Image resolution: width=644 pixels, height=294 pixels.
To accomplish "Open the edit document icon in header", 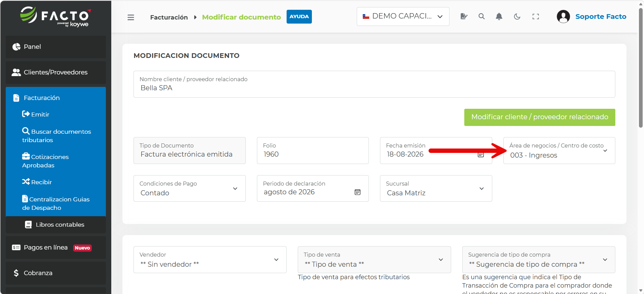I will (464, 16).
